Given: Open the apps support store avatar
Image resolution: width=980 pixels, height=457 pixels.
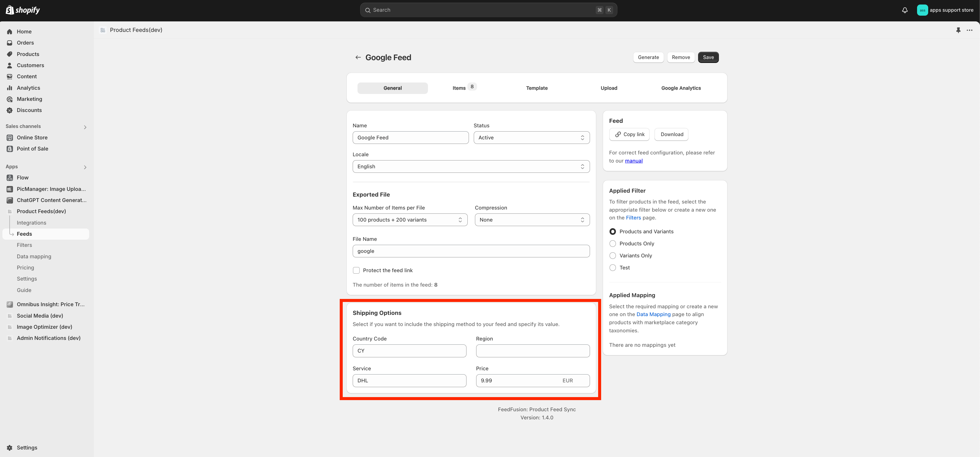Looking at the screenshot, I should [922, 10].
